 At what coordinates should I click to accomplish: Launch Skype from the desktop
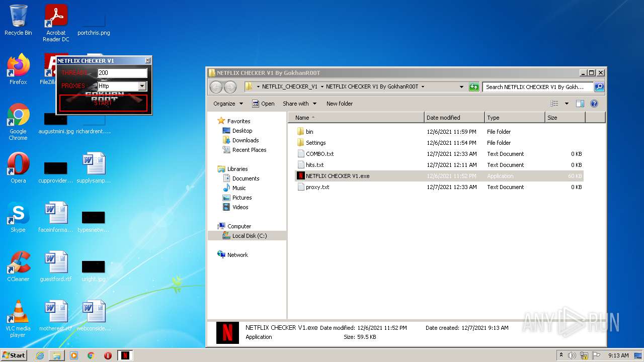(18, 217)
